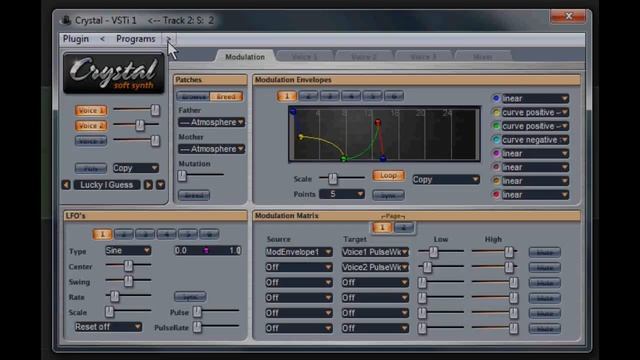This screenshot has height=360, width=640.
Task: Click the Breed button below Mutation
Action: [194, 196]
